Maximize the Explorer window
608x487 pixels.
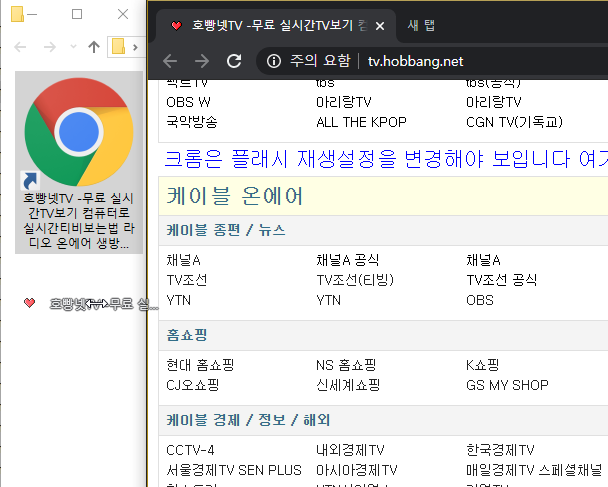coord(77,14)
